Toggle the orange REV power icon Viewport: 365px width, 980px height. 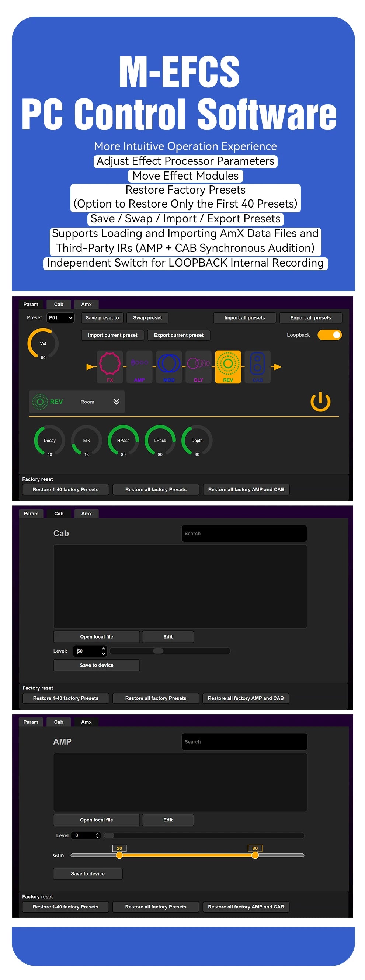pyautogui.click(x=320, y=402)
